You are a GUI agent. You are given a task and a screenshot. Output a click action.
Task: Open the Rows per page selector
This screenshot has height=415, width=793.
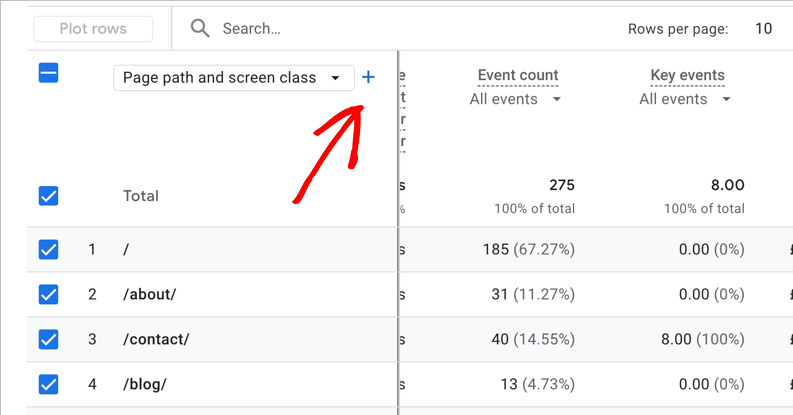(763, 29)
